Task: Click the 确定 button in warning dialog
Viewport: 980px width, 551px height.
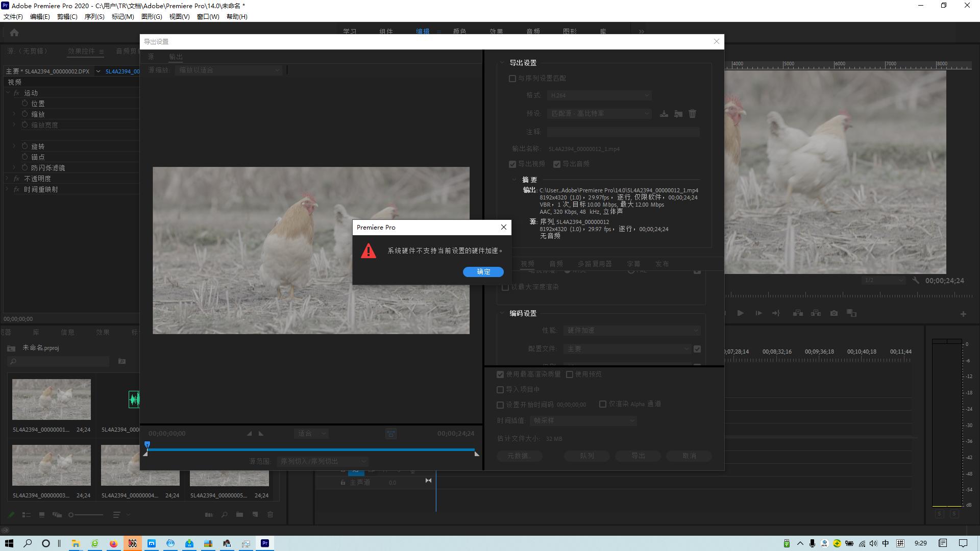Action: (x=483, y=272)
